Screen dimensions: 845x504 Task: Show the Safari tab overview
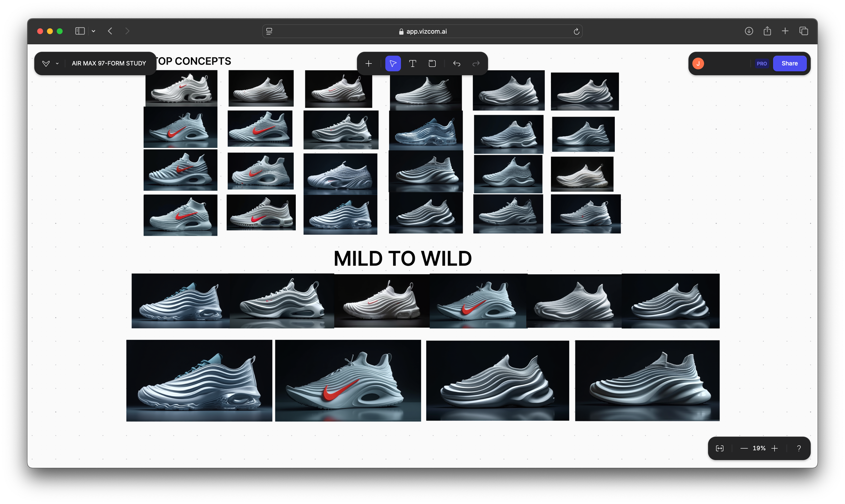pyautogui.click(x=803, y=31)
